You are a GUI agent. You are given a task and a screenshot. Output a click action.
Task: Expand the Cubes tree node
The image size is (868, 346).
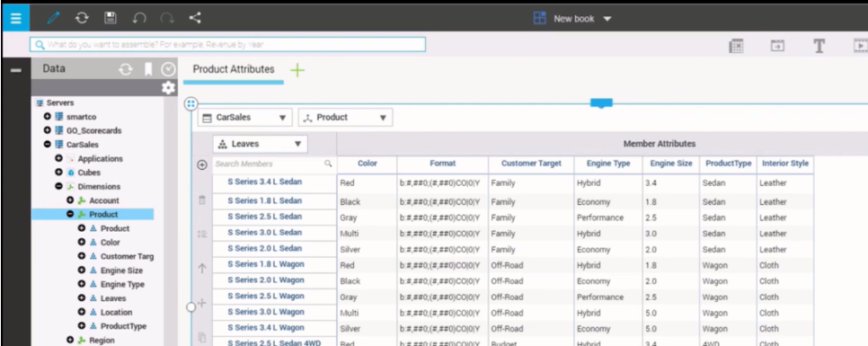click(x=58, y=173)
